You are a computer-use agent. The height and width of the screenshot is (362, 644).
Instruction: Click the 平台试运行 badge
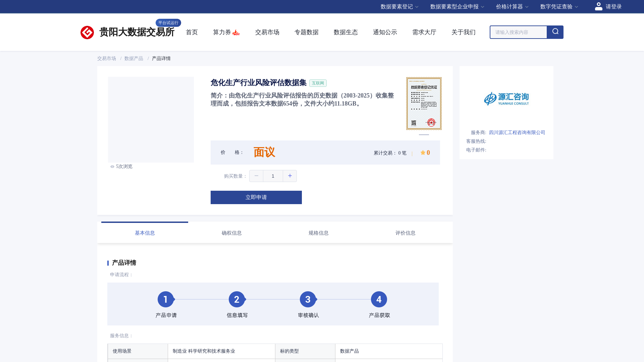coord(168,23)
